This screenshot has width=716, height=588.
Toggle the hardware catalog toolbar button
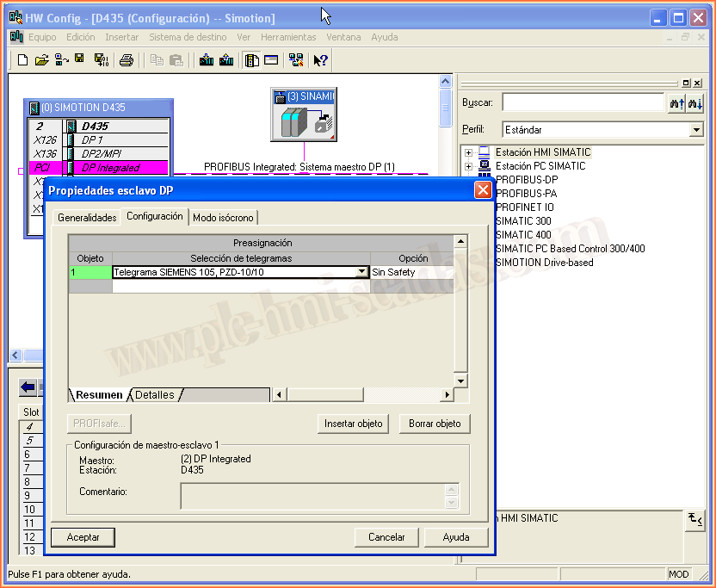pyautogui.click(x=252, y=60)
